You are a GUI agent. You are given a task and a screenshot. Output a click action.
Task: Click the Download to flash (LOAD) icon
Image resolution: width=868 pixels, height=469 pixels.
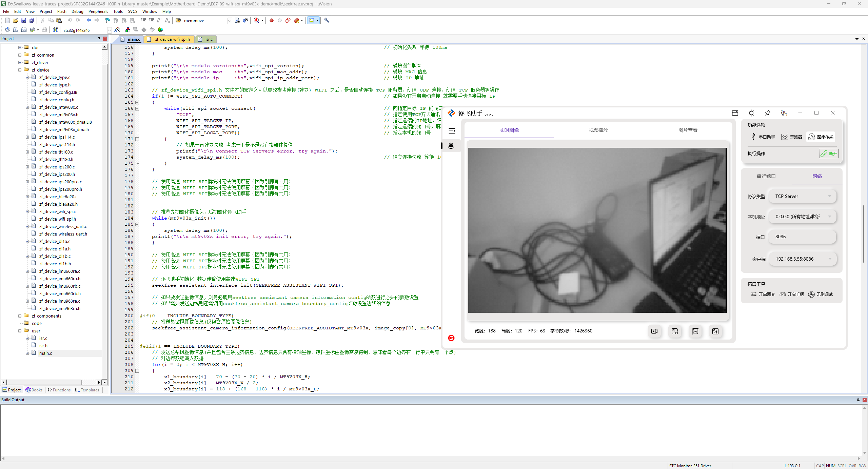pyautogui.click(x=55, y=30)
